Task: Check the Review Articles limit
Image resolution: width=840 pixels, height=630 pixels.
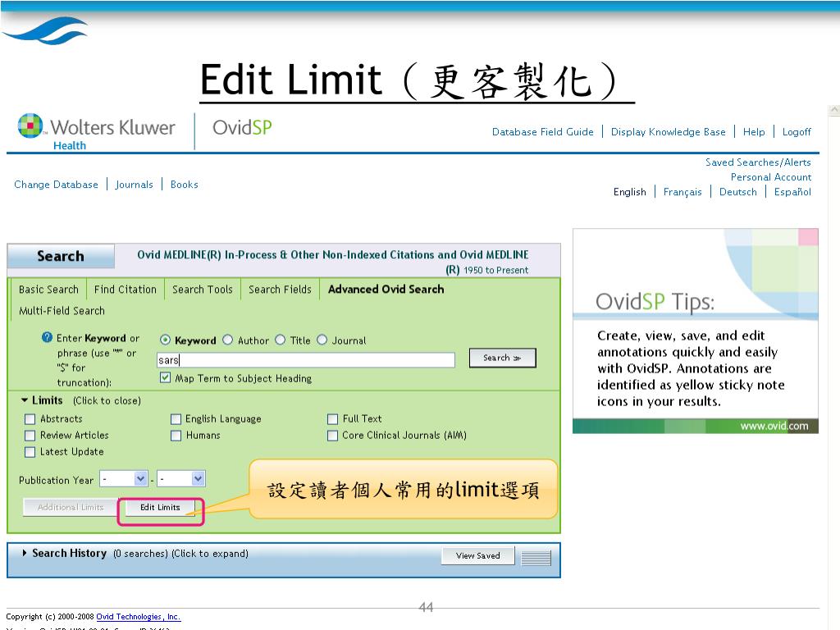Action: point(30,436)
